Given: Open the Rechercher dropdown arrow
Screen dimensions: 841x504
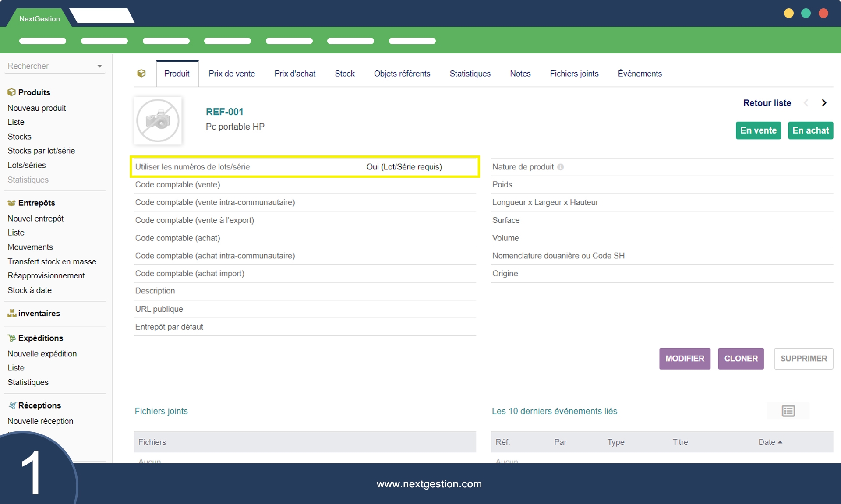Looking at the screenshot, I should click(x=99, y=67).
